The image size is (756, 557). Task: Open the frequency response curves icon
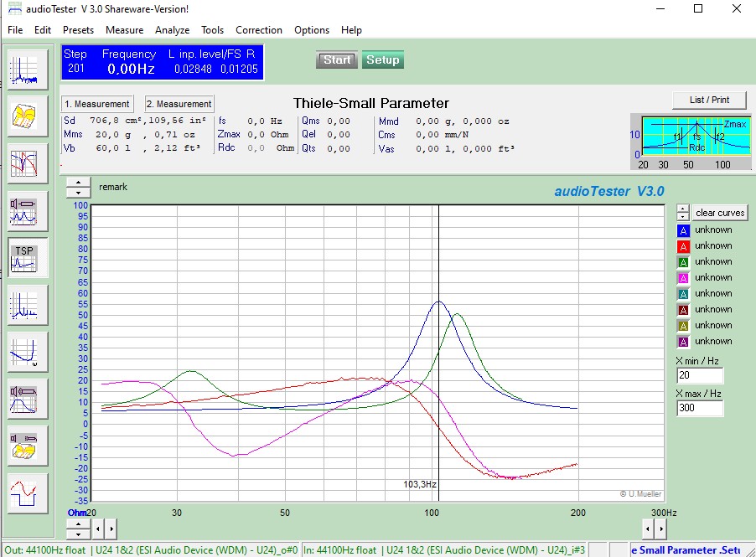tap(28, 163)
